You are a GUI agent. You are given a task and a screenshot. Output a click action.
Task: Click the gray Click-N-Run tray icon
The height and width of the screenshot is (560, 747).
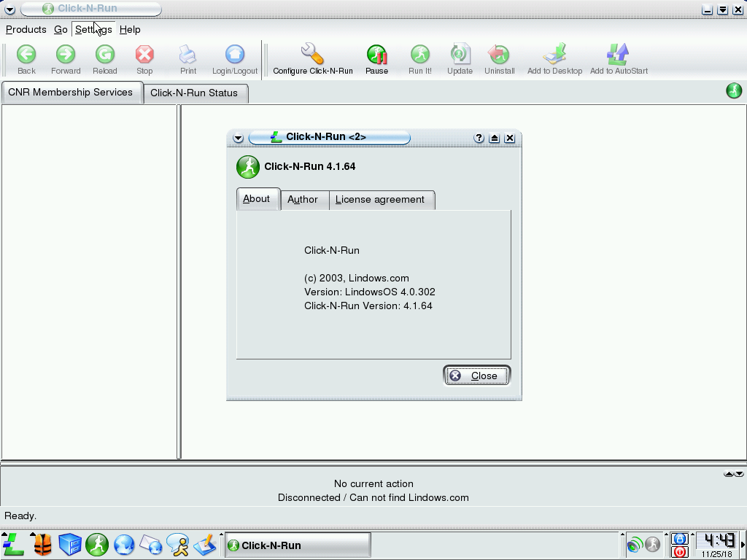tap(652, 544)
